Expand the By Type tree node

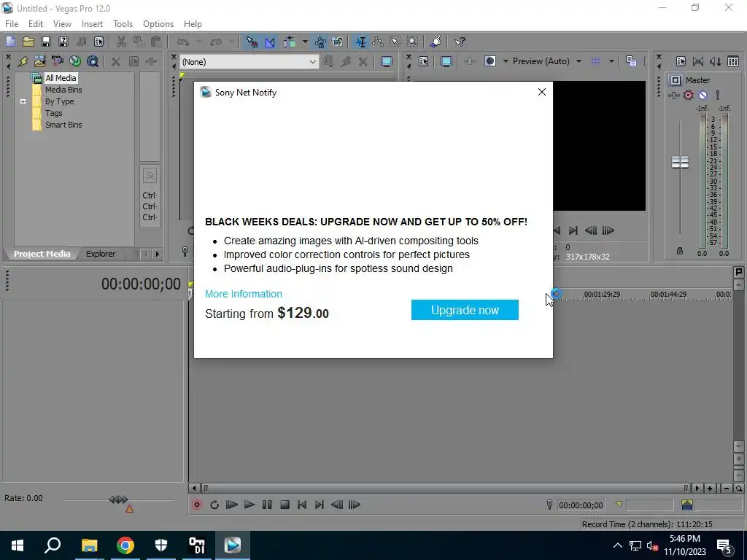tap(23, 101)
